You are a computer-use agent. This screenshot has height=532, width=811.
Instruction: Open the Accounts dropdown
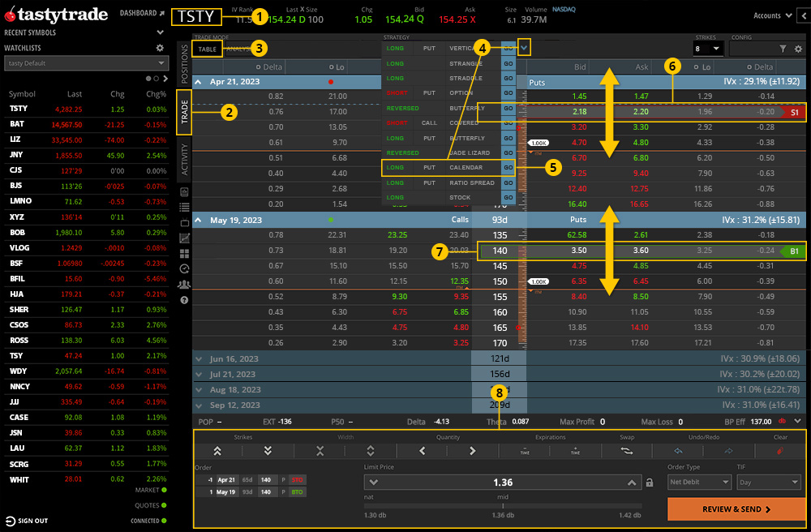pos(772,15)
